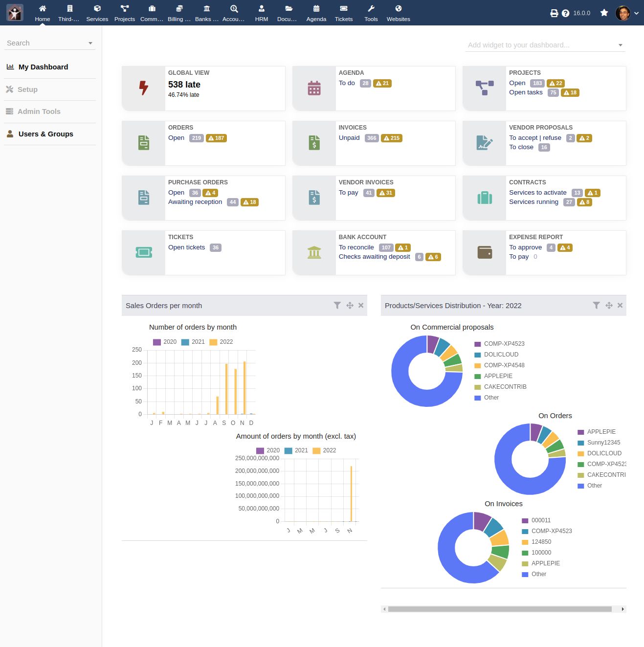Close the Products/Services Distribution widget
The width and height of the screenshot is (644, 647).
coord(620,305)
